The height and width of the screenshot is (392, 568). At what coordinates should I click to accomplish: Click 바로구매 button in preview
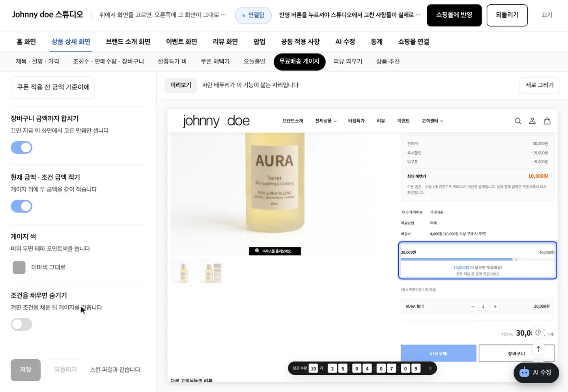pos(439,353)
